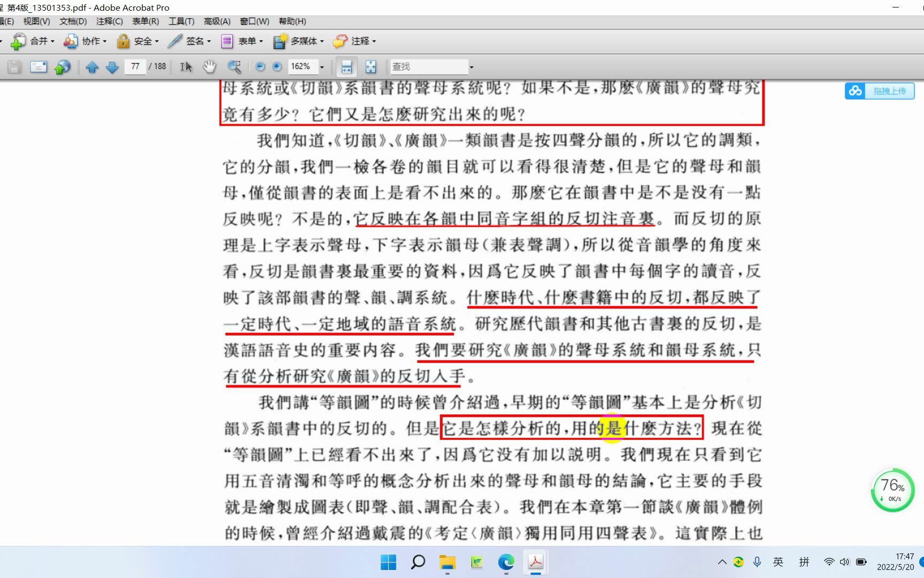Click the collaborate people icon

(x=71, y=41)
